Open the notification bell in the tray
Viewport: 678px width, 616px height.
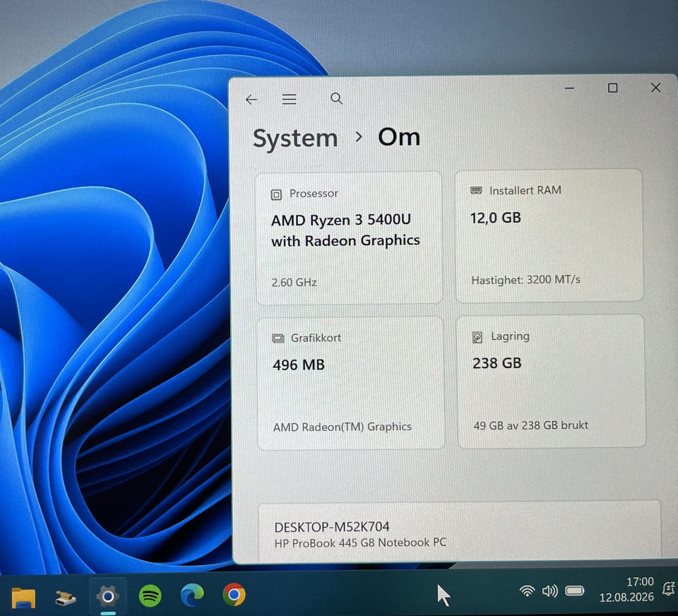click(x=669, y=588)
